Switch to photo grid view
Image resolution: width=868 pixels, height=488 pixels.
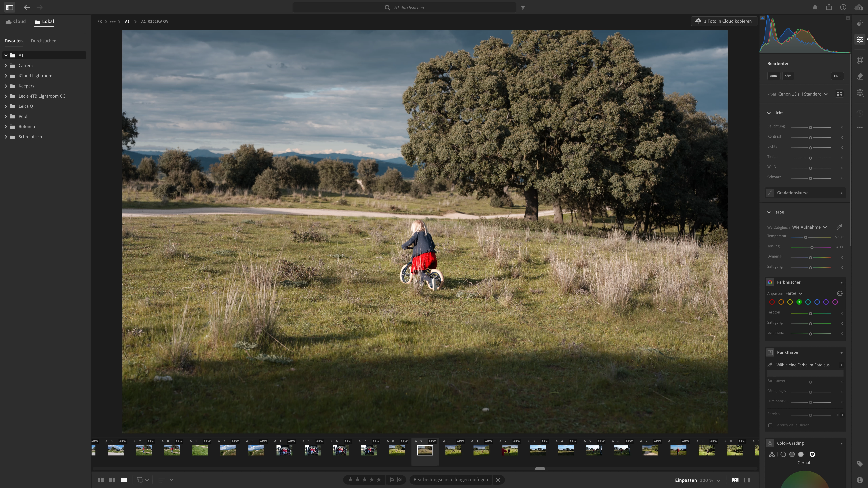click(100, 480)
